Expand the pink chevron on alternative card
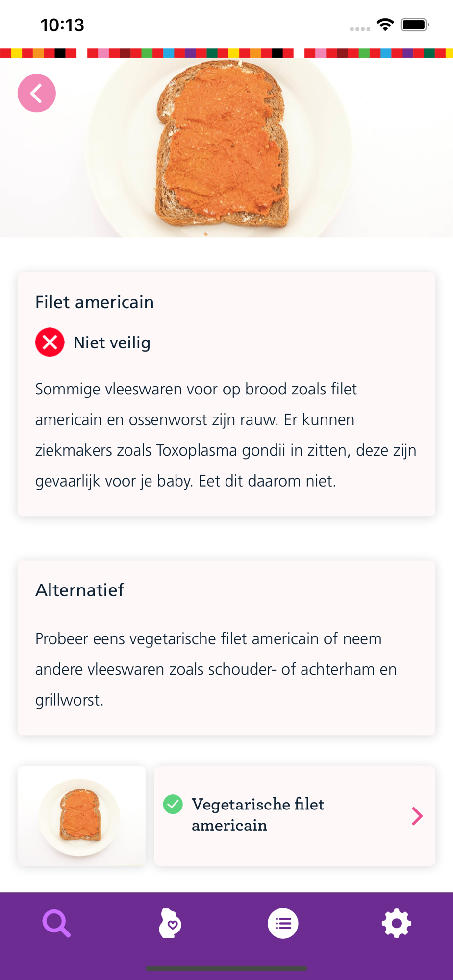Viewport: 453px width, 980px height. pos(417,816)
